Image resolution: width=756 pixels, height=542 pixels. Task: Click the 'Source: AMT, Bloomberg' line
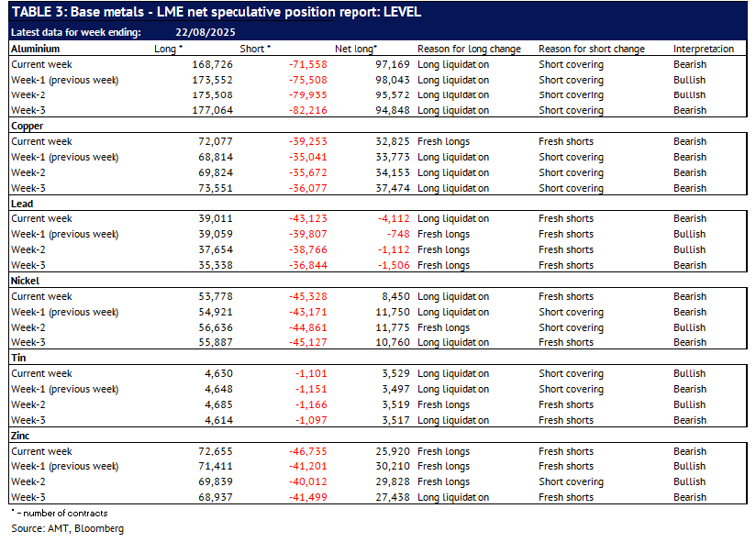pyautogui.click(x=68, y=528)
